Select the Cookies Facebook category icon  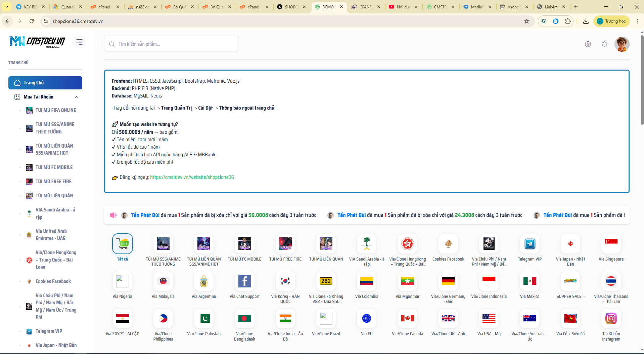(x=448, y=244)
